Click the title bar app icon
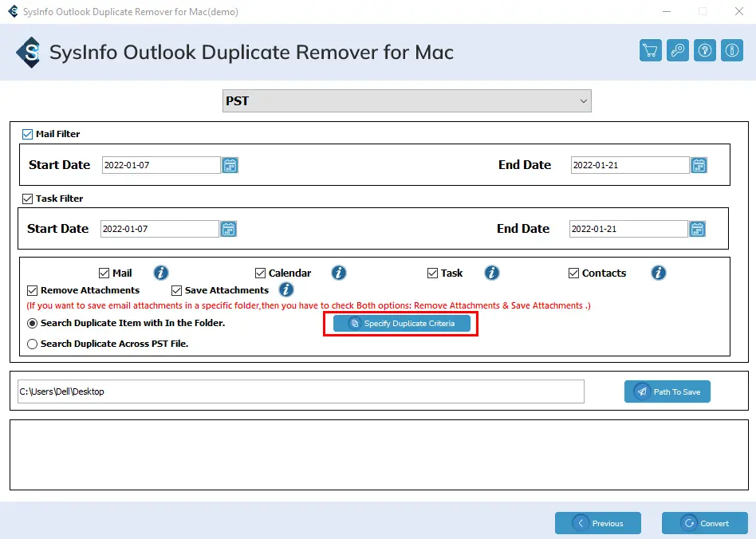This screenshot has height=539, width=756. pos(13,12)
